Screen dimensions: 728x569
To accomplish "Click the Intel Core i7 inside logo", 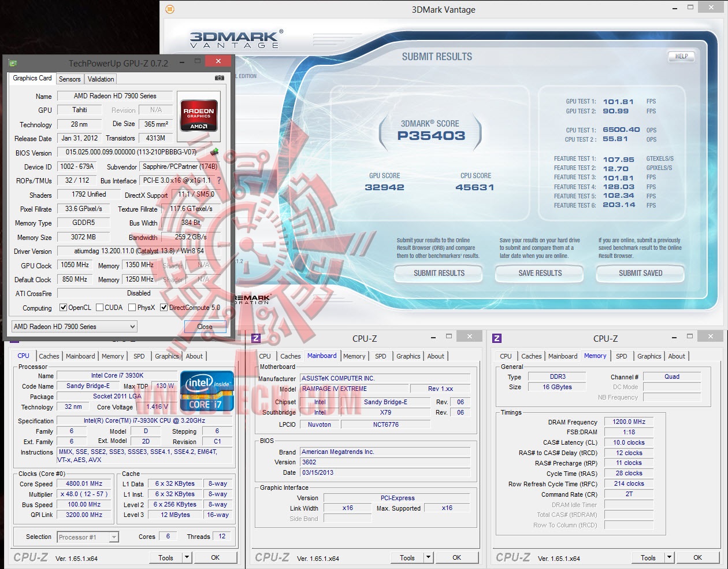I will [206, 390].
